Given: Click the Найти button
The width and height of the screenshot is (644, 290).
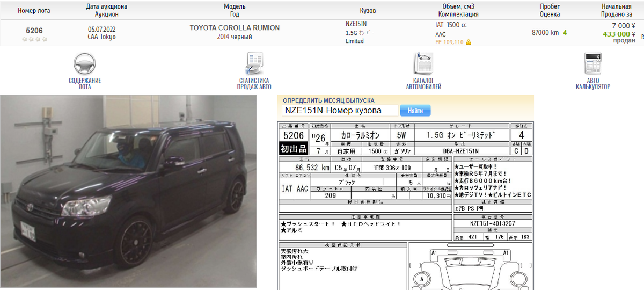Looking at the screenshot, I should tap(415, 111).
